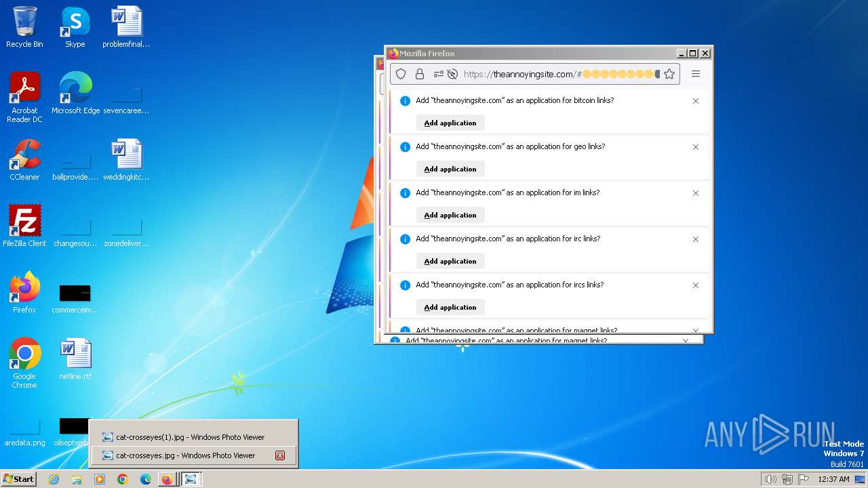This screenshot has width=868, height=488.
Task: Click the 12:37 AM clock
Action: click(833, 479)
